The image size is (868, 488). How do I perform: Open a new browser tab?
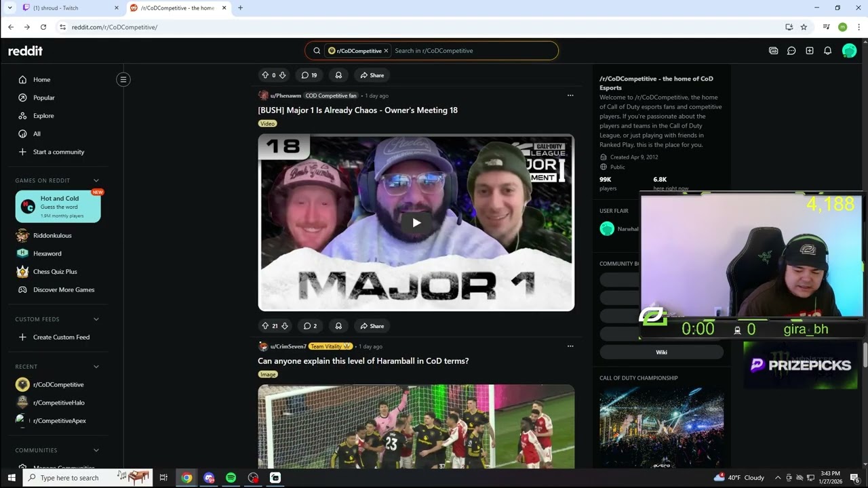[240, 8]
